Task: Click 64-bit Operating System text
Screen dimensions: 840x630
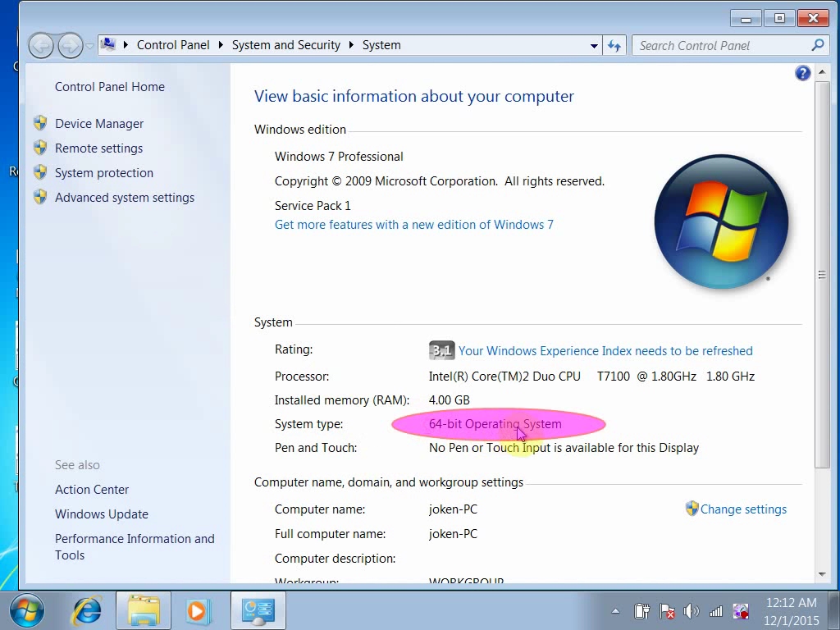Action: pos(495,424)
